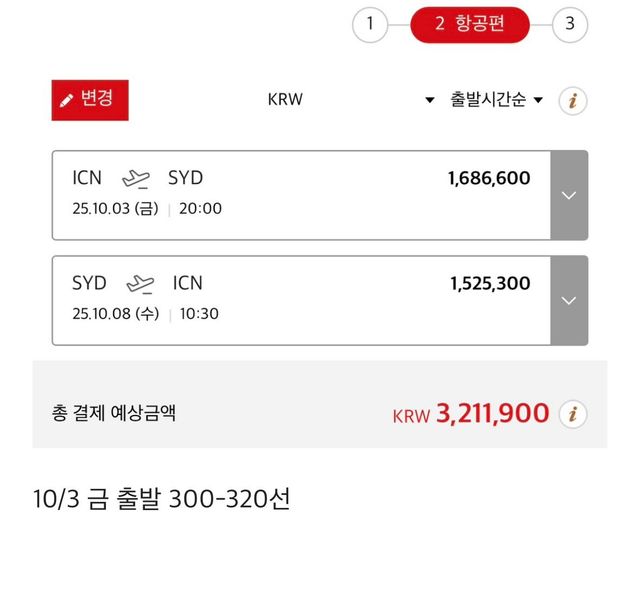Click the airplane icon between ICN and SYD

pyautogui.click(x=135, y=179)
